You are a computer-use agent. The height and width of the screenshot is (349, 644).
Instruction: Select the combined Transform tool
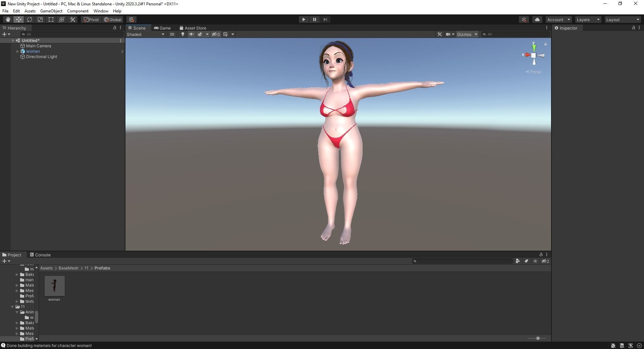tap(62, 19)
